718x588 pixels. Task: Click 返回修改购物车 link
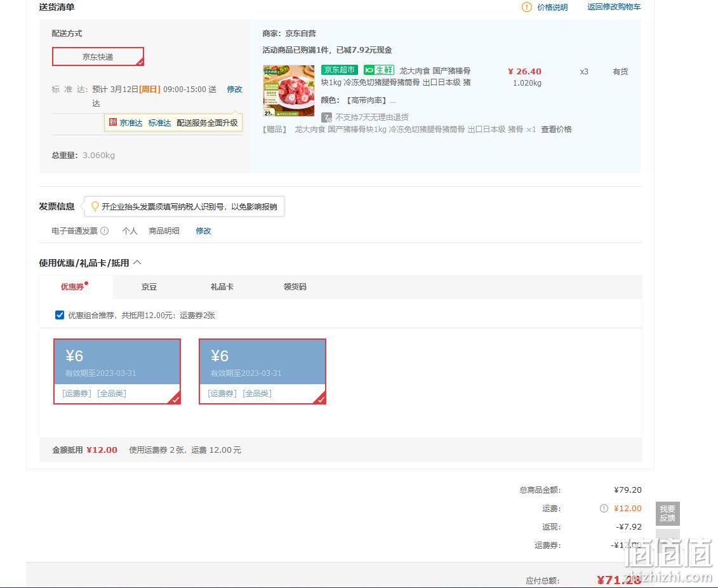click(x=614, y=7)
